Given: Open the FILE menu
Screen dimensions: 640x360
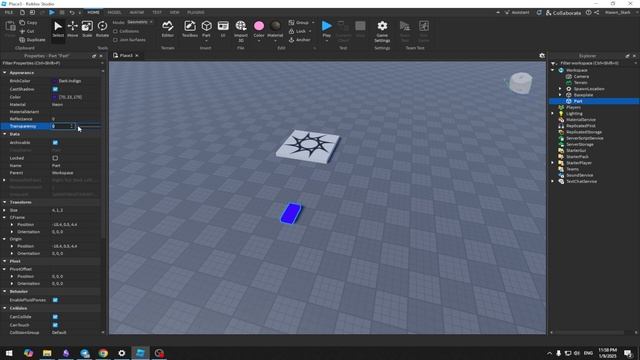Looking at the screenshot, I should point(9,13).
